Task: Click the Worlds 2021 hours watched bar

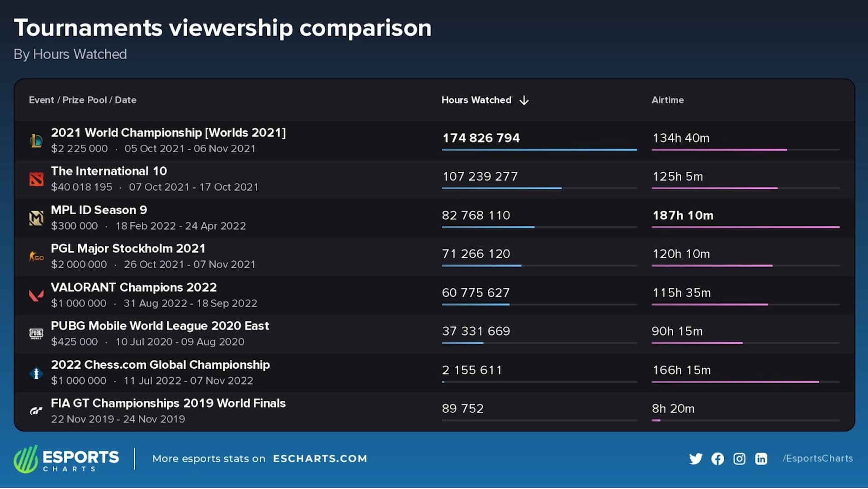Action: point(539,150)
